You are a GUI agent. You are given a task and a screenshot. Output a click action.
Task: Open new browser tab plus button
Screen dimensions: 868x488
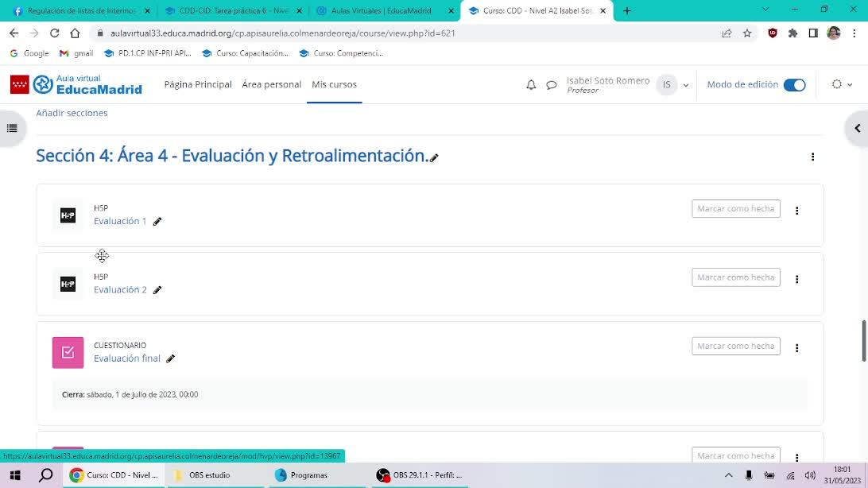pos(626,10)
